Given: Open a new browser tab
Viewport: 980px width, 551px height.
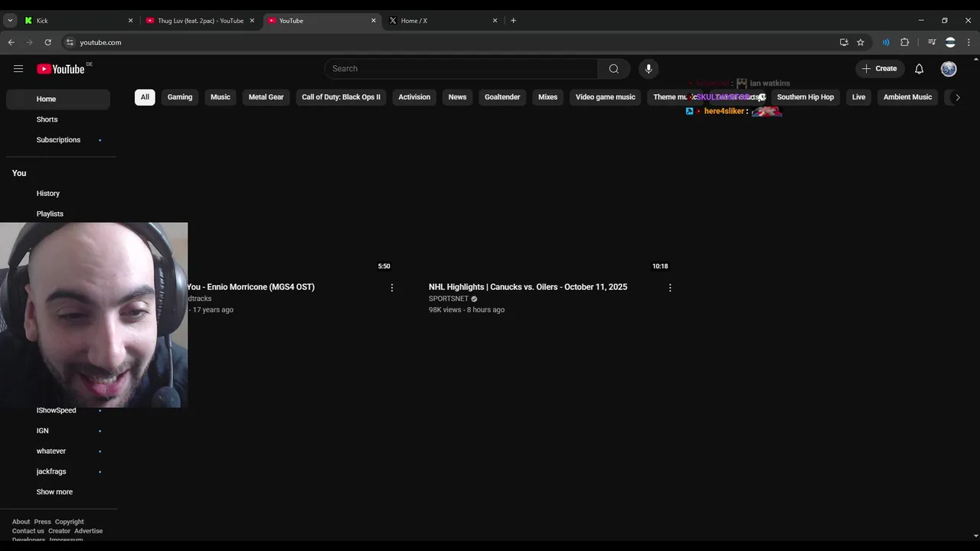Looking at the screenshot, I should 513,21.
